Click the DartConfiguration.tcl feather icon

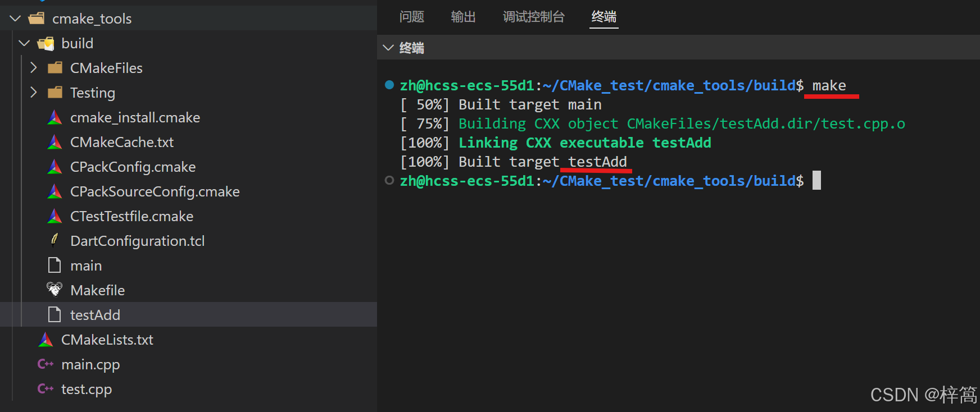[x=55, y=240]
